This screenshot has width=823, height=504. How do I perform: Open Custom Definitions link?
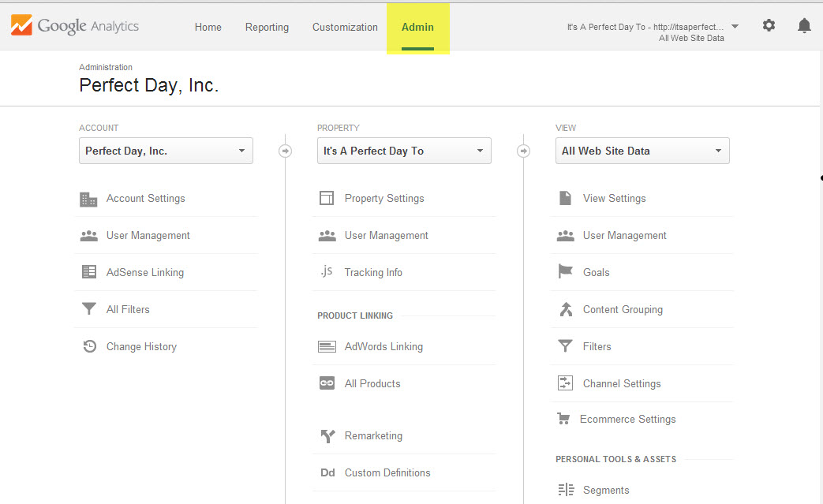coord(387,472)
